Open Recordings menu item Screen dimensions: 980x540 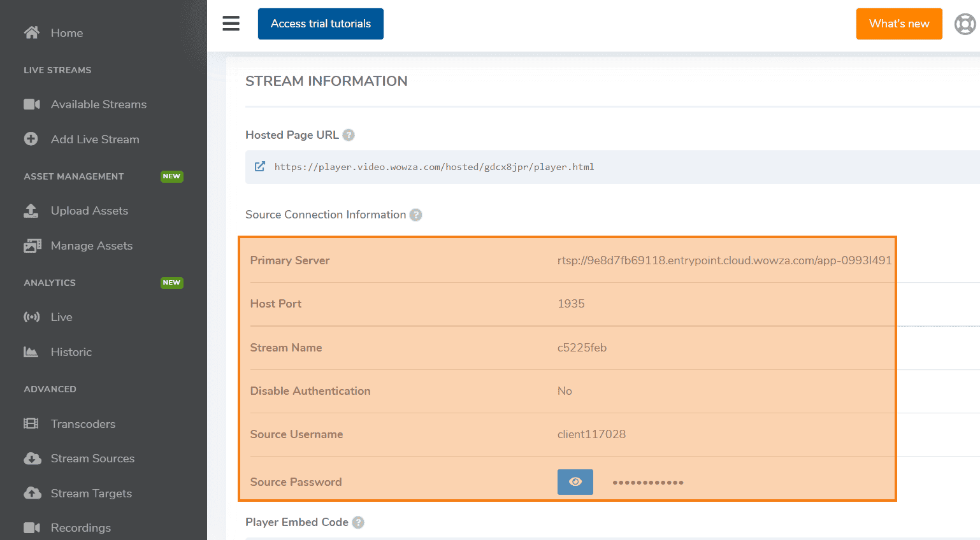coord(81,528)
